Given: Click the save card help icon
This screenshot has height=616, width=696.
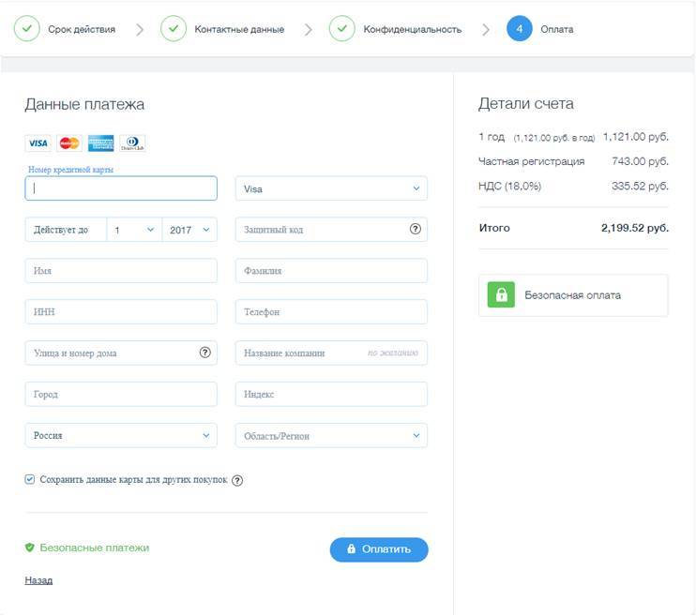Looking at the screenshot, I should [x=237, y=480].
